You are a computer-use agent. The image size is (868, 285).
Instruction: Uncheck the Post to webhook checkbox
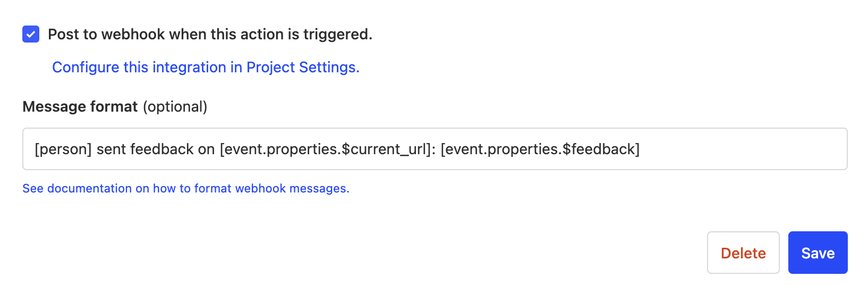coord(31,35)
